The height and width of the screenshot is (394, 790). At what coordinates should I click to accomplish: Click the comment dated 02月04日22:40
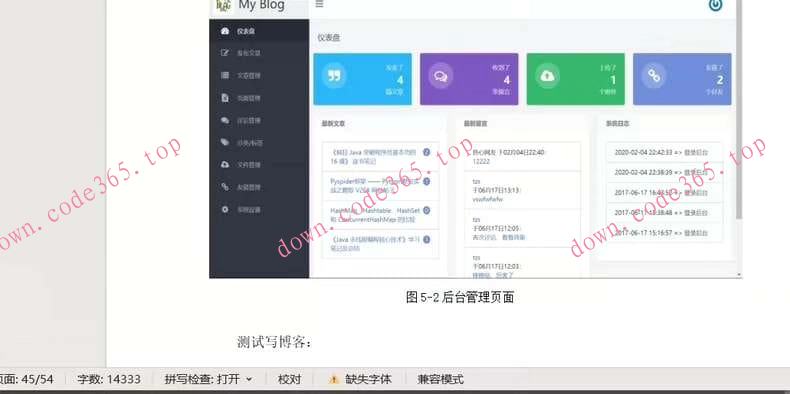point(522,156)
